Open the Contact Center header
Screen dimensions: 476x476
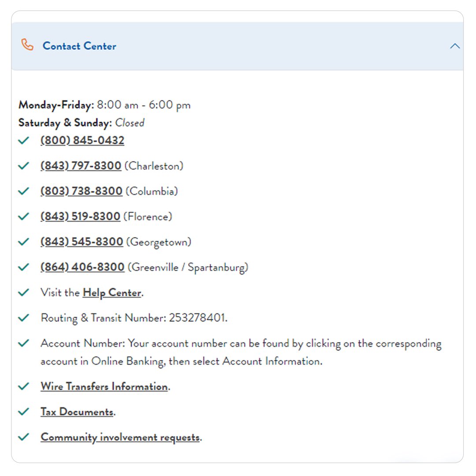[x=79, y=46]
